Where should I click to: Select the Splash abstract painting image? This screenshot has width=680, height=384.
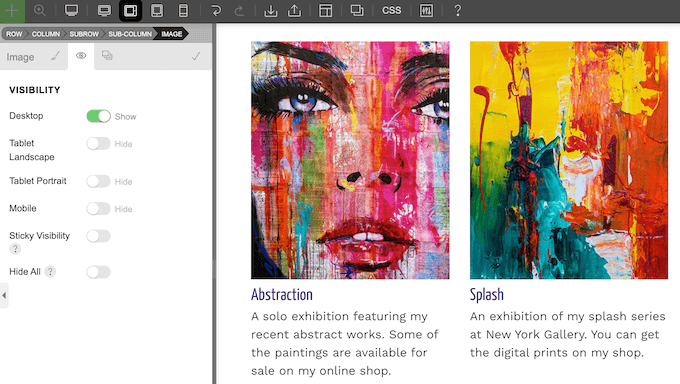pos(569,160)
